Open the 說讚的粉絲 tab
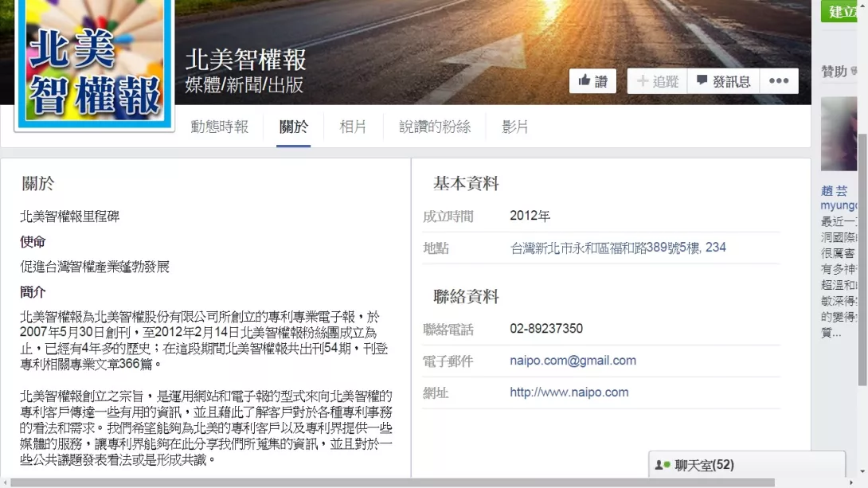The height and width of the screenshot is (488, 868). pos(435,127)
